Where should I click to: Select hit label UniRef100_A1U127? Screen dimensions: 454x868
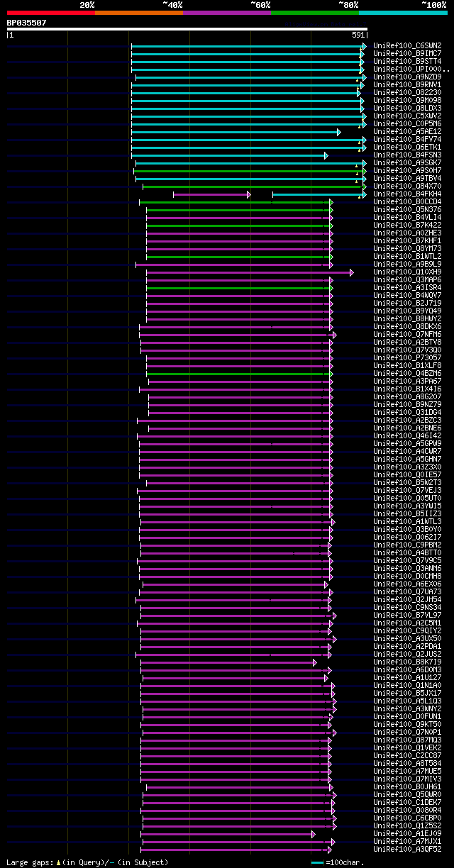407,677
